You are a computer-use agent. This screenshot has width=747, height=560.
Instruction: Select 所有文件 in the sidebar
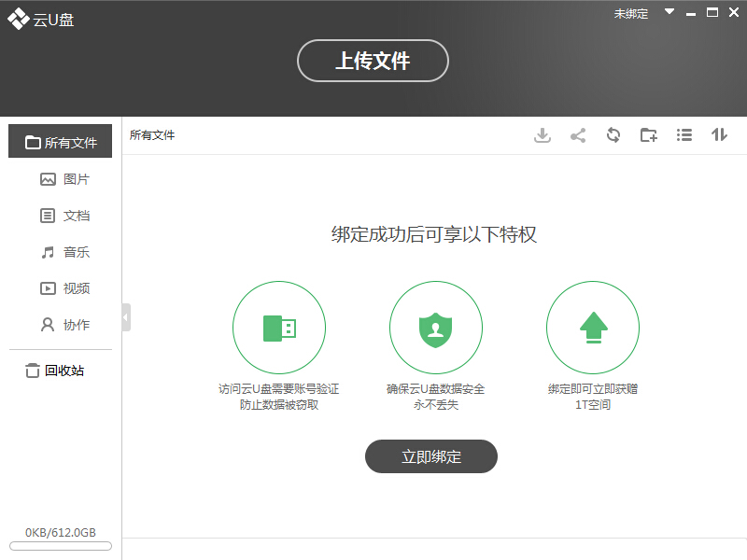pos(61,143)
